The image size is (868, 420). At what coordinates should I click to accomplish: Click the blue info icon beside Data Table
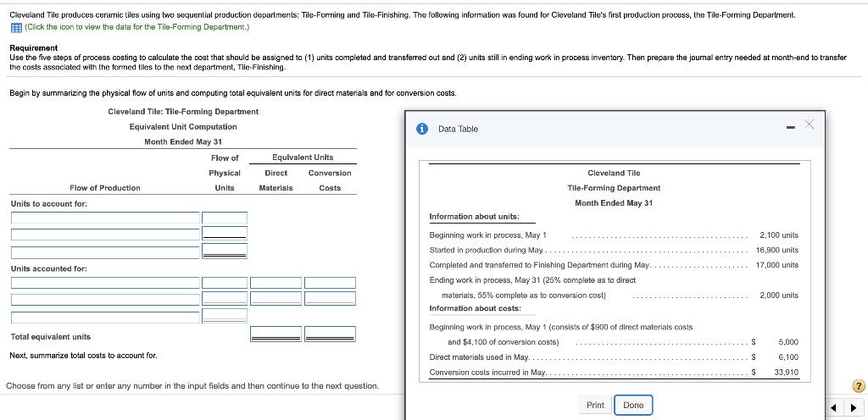(x=422, y=129)
